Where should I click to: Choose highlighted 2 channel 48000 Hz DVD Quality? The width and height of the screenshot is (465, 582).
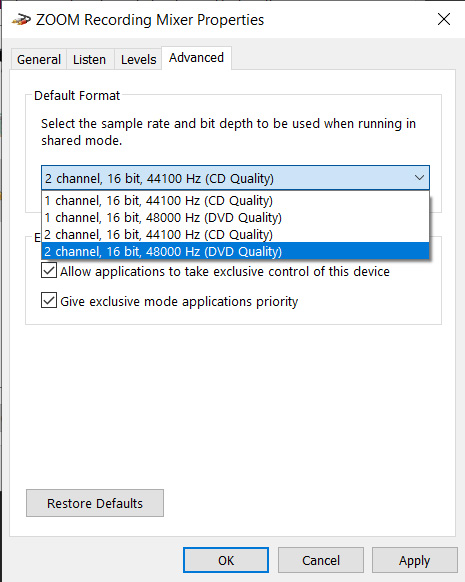(x=235, y=251)
